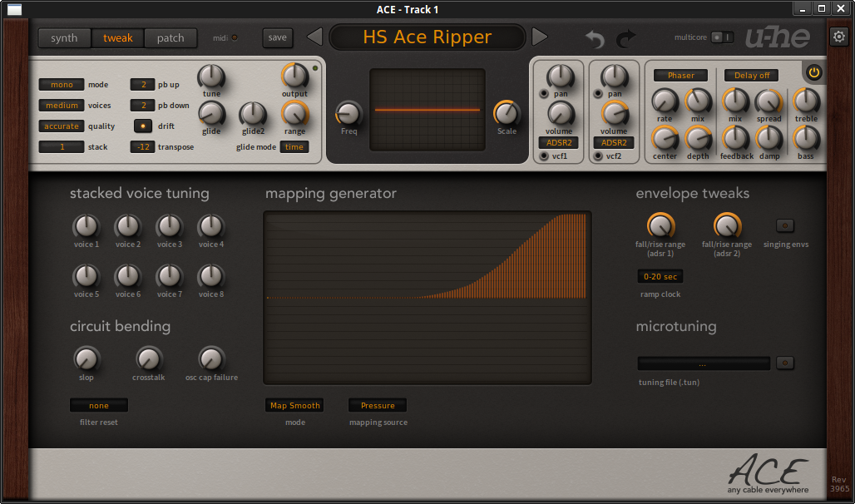This screenshot has height=504, width=855.
Task: Open the Phaser effect type selector
Action: [x=680, y=76]
